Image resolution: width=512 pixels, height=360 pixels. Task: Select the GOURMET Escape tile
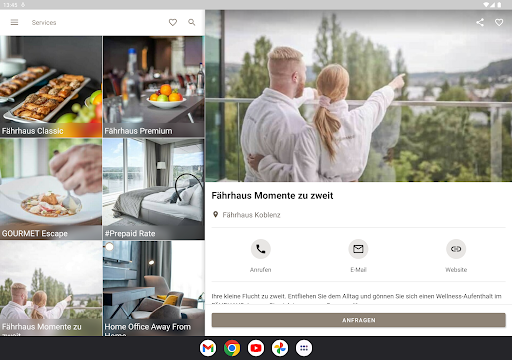tap(51, 189)
